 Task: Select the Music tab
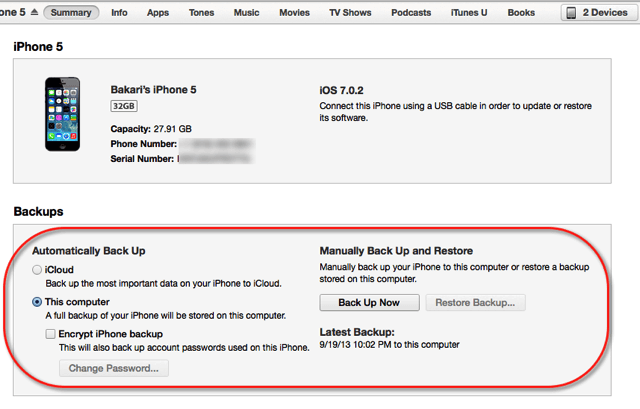(x=247, y=13)
